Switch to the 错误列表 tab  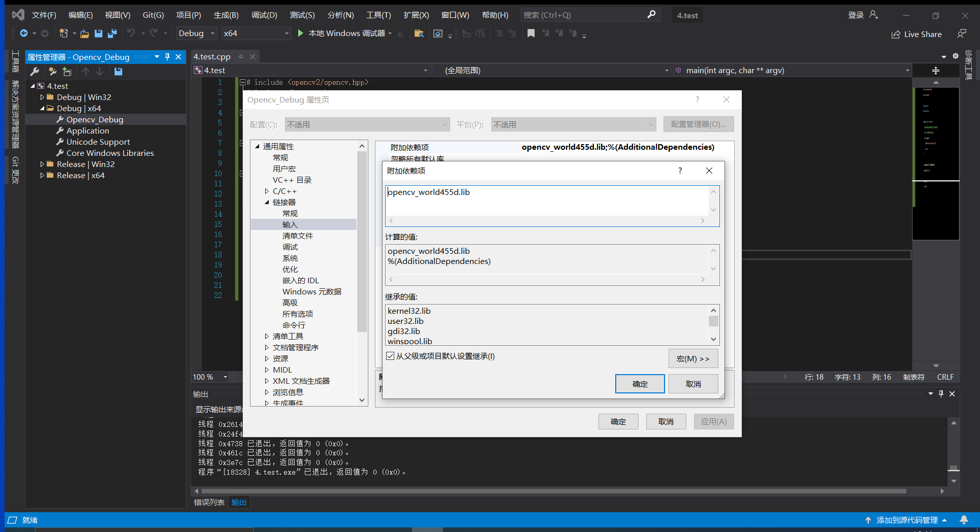(208, 502)
